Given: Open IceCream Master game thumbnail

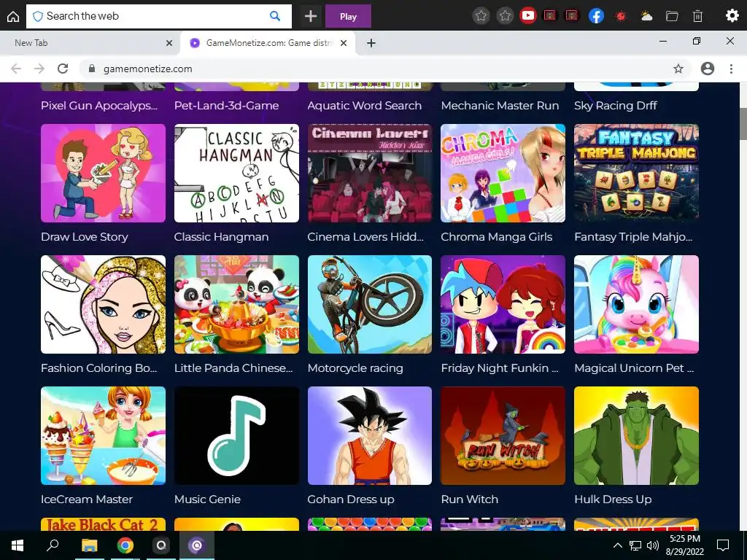Looking at the screenshot, I should [104, 436].
